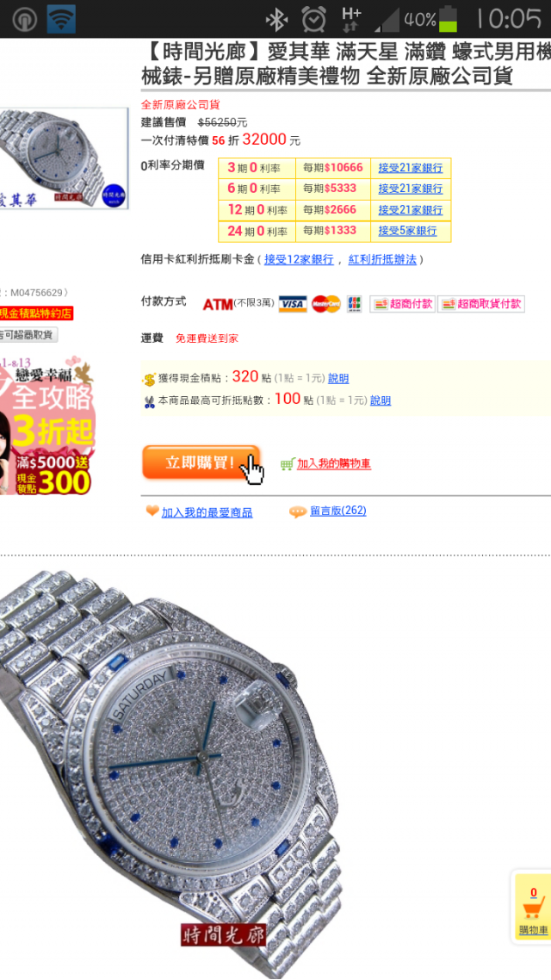Tap the MasterCard icon
The width and height of the screenshot is (551, 980).
(x=326, y=304)
